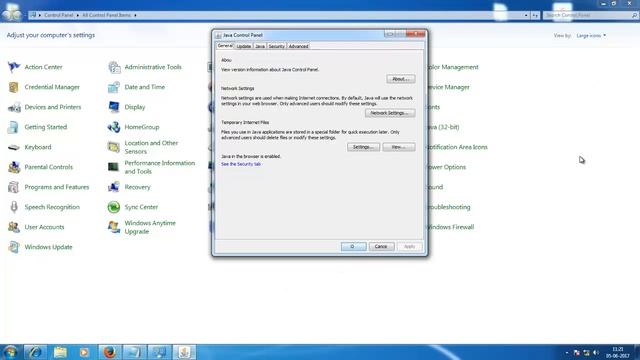Refresh the Control Panel address bar
Viewport: 640px width, 360px height.
pos(535,15)
